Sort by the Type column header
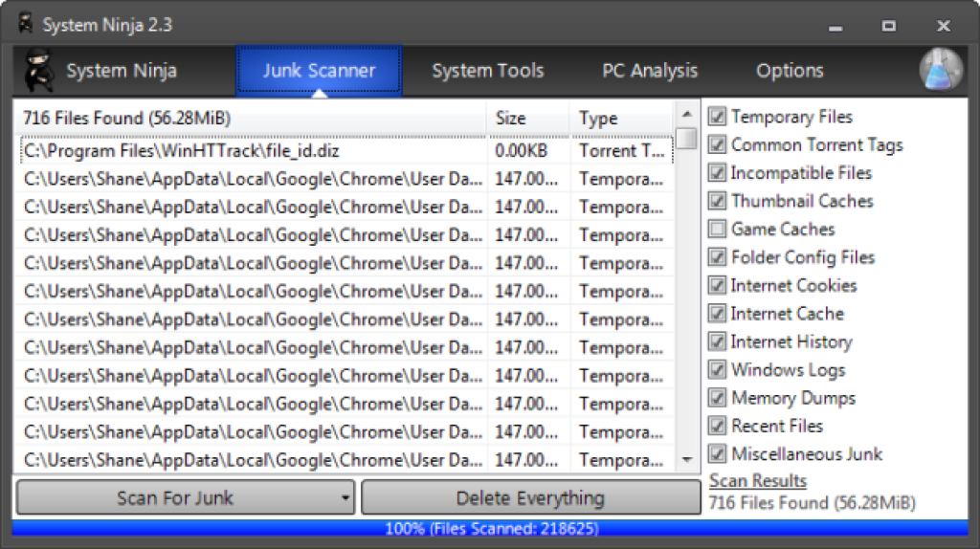Viewport: 980px width, 549px height. tap(621, 118)
